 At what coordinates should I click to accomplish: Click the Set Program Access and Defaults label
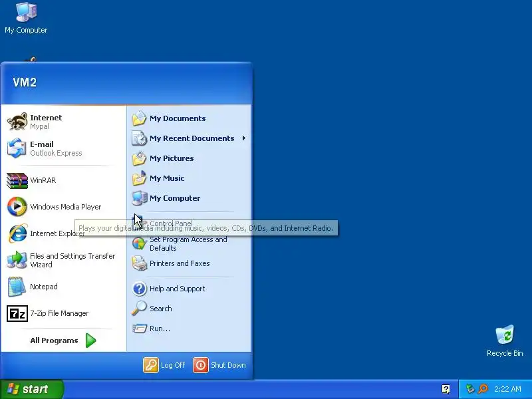pyautogui.click(x=188, y=243)
